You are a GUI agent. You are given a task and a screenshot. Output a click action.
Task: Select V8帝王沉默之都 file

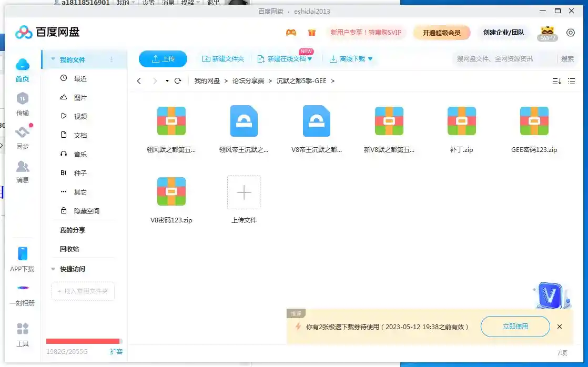pos(317,129)
